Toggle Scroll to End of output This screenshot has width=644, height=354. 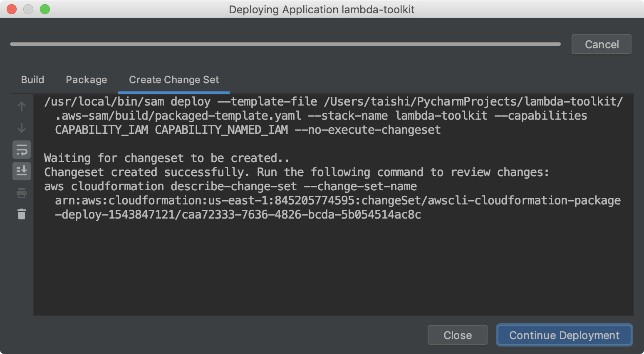point(21,171)
